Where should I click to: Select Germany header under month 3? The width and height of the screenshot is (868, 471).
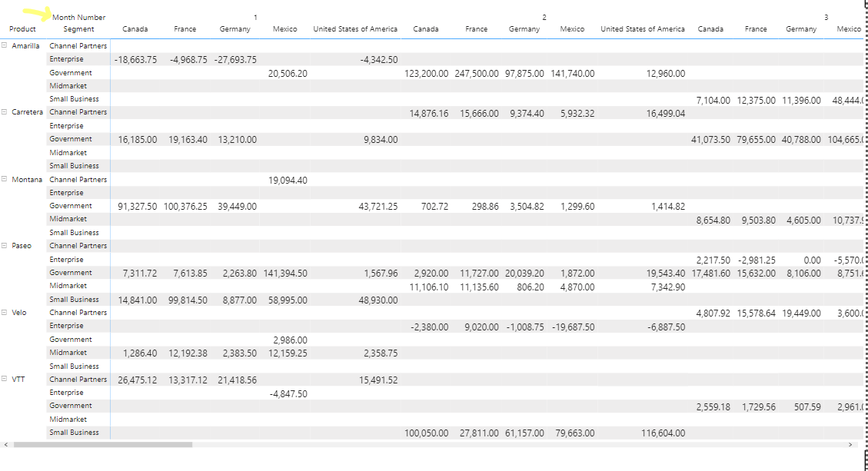coord(801,28)
